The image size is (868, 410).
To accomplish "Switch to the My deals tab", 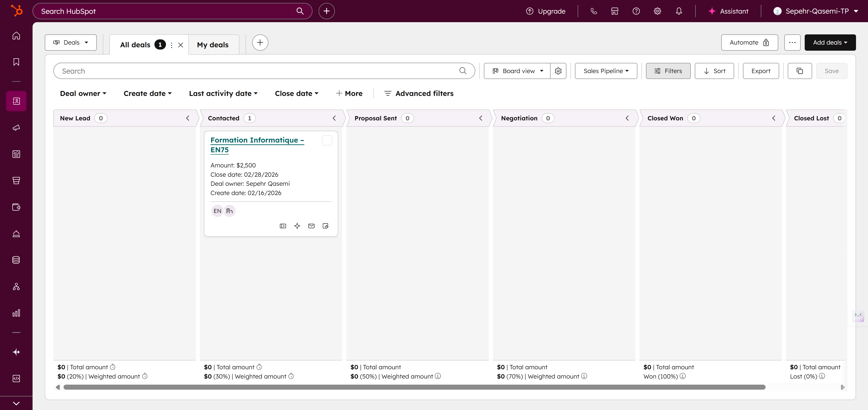I will tap(213, 44).
